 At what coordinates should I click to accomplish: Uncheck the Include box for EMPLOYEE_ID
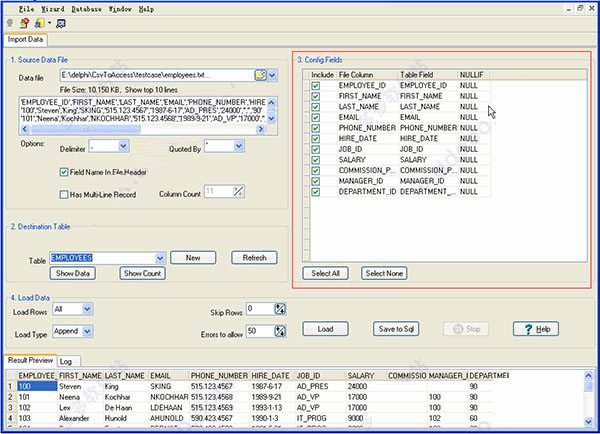click(x=316, y=86)
